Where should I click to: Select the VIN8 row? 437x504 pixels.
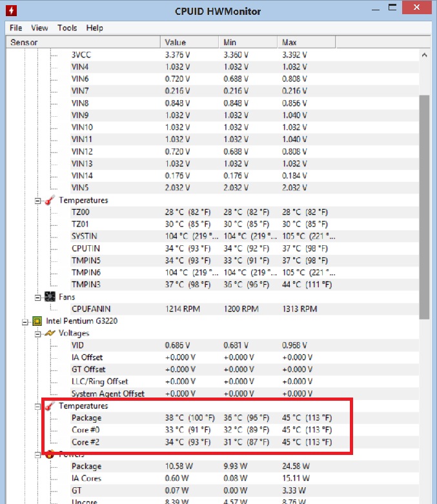pyautogui.click(x=245, y=103)
